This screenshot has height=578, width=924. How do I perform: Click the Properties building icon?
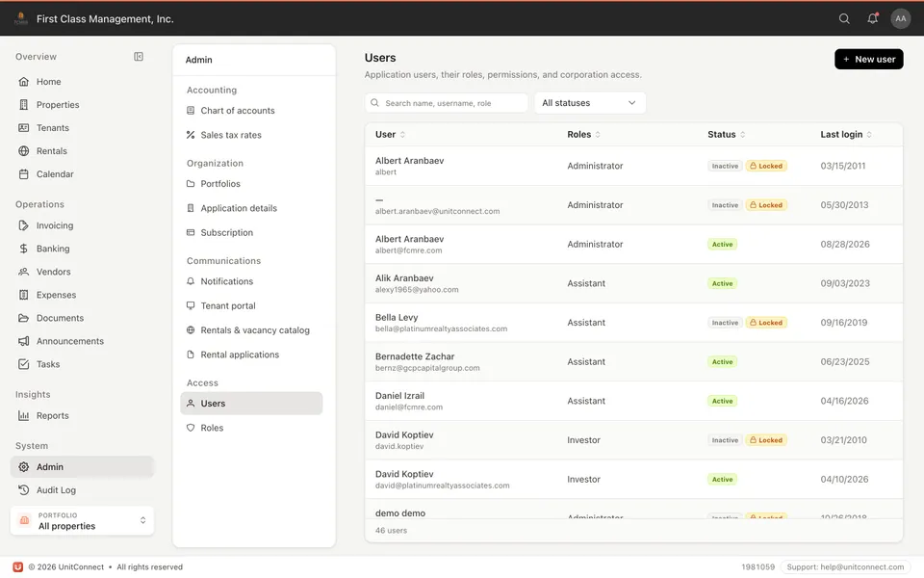23,104
